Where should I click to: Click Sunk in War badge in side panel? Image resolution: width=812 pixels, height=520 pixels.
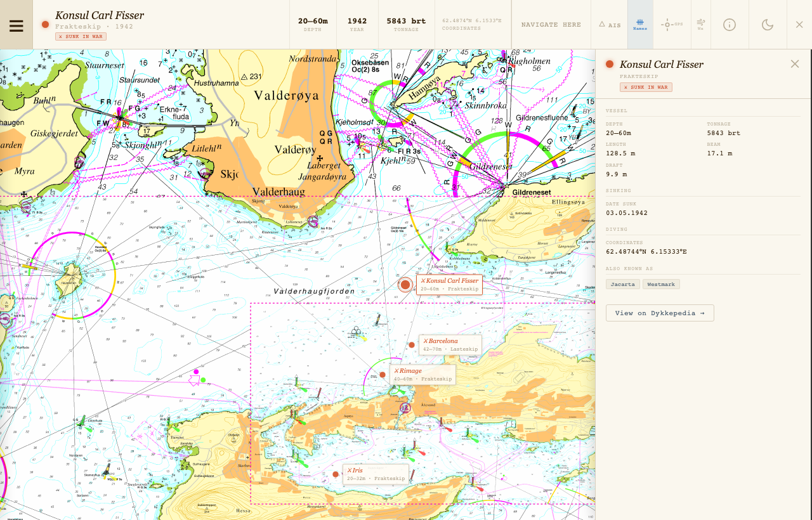point(646,88)
